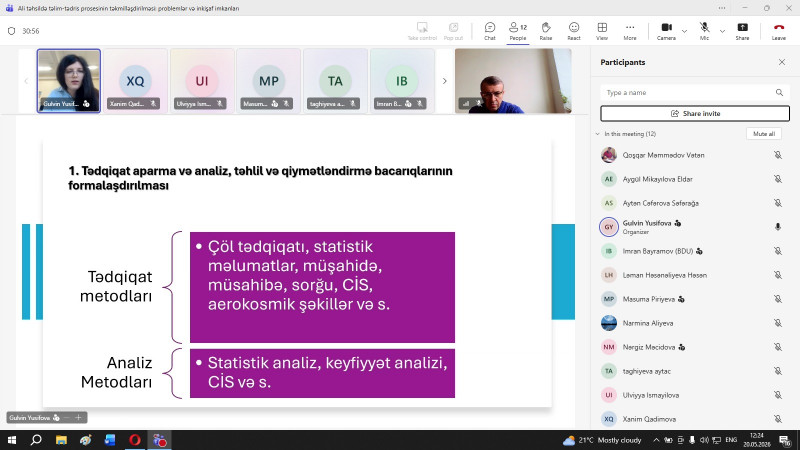Share your screen
800x450 pixels.
click(742, 31)
